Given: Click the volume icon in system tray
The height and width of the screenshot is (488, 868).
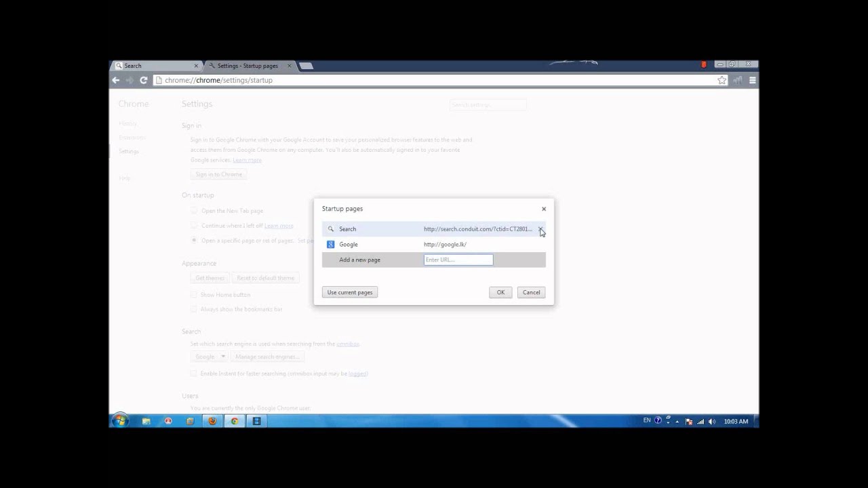Looking at the screenshot, I should 711,422.
